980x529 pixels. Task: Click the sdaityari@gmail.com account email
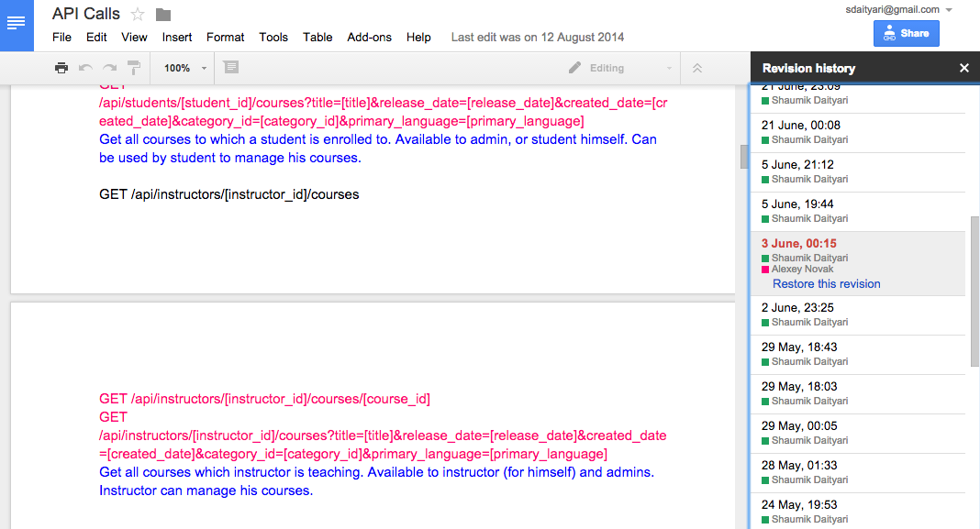point(893,10)
